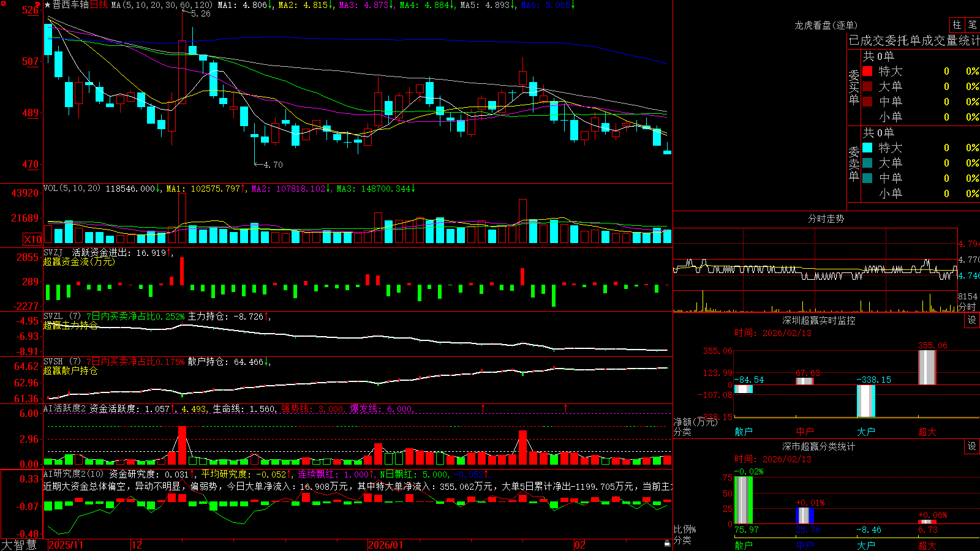The image size is (980, 551).
Task: Click the 超大 bar labeled 355.06
Action: pyautogui.click(x=927, y=367)
